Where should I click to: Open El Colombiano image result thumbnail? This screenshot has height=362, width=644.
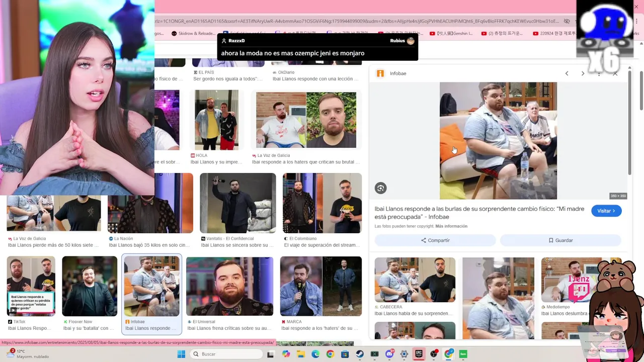click(x=322, y=203)
